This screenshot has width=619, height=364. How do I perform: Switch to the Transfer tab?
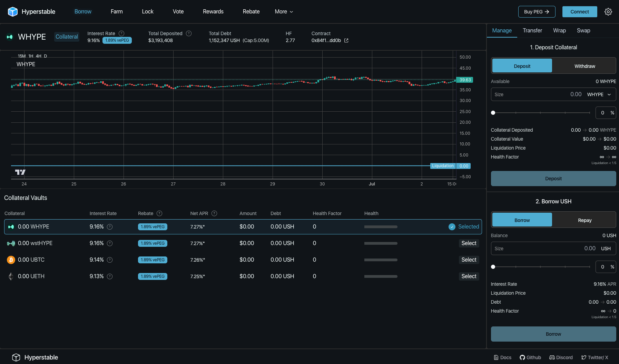532,30
